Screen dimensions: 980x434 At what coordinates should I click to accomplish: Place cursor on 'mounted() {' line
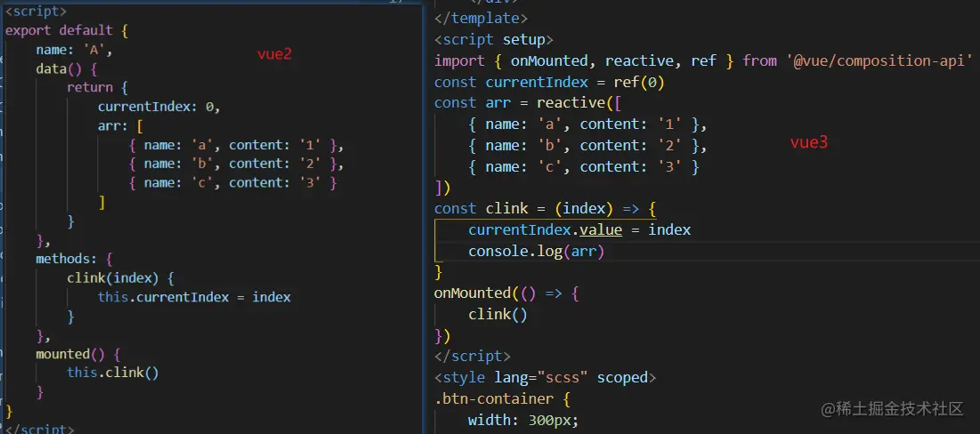click(77, 354)
